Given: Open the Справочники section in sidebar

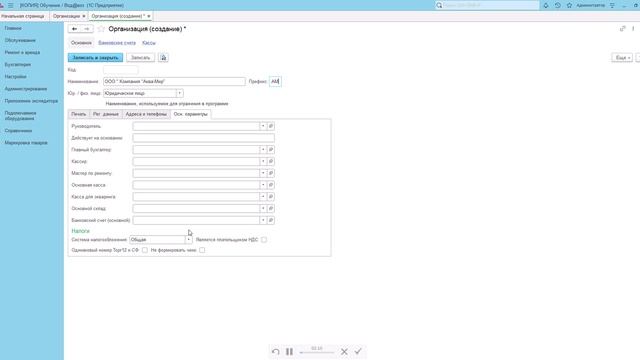Looking at the screenshot, I should point(18,131).
